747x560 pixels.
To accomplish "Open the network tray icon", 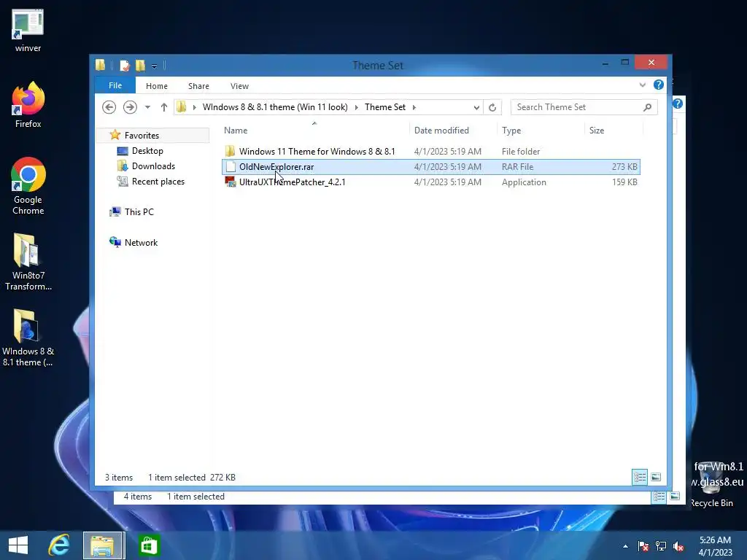I will point(661,546).
